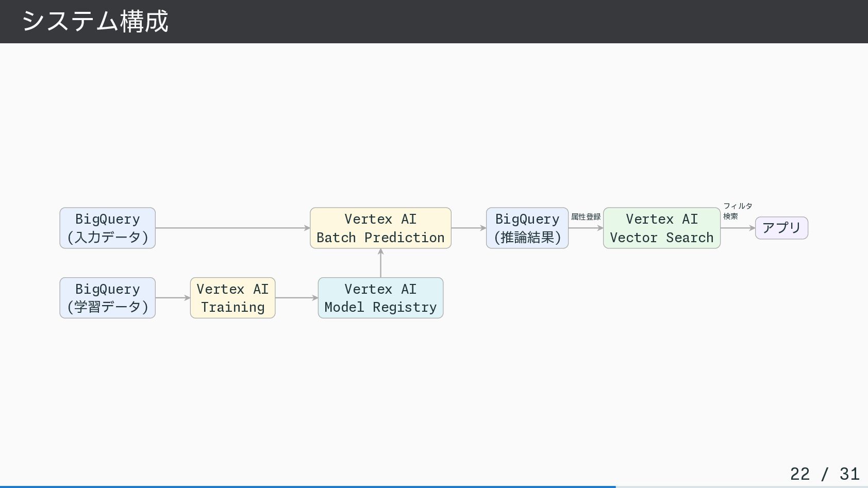
Task: Click the フィルタ検索 arrow label
Action: [x=737, y=211]
